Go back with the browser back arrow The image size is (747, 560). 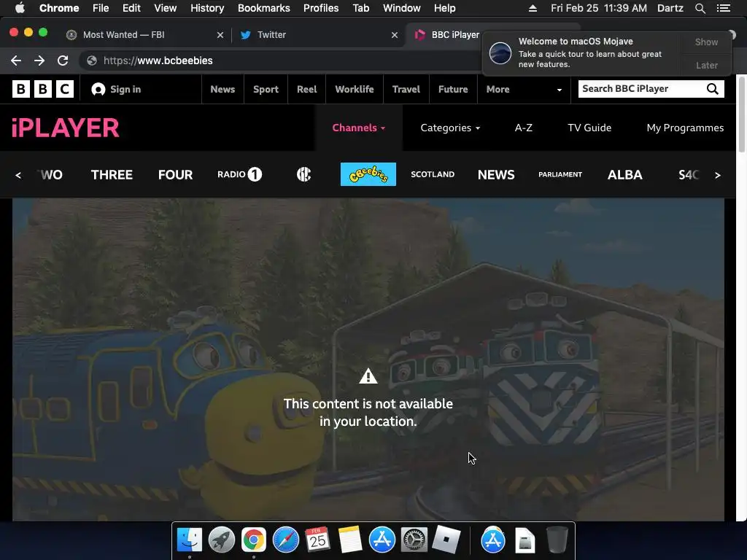pyautogui.click(x=16, y=61)
